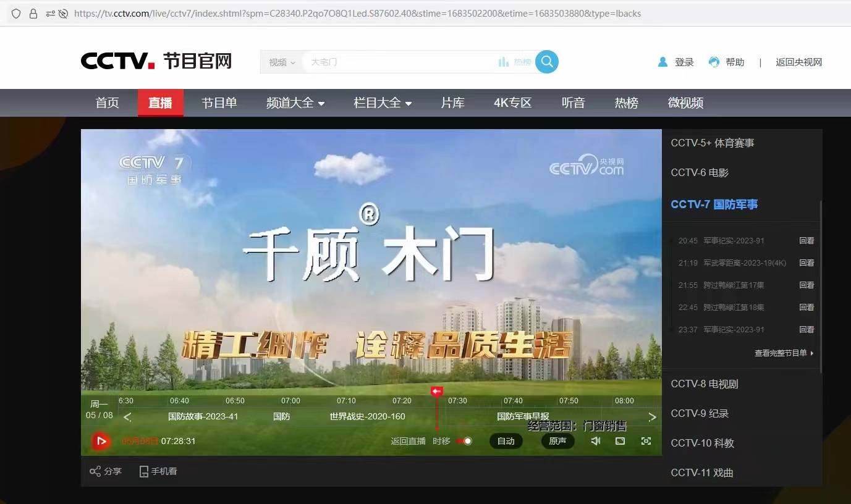
Task: Go to the previous programs with left arrow
Action: [127, 417]
